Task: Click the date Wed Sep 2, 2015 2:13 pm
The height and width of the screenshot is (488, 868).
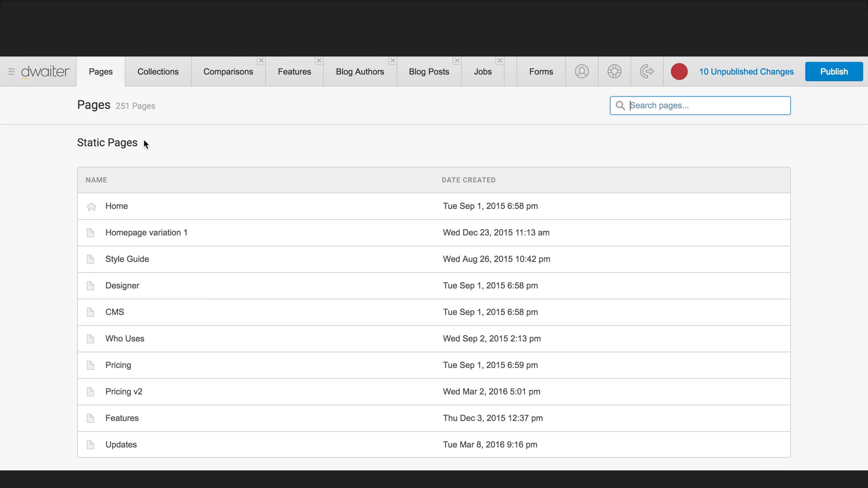Action: pyautogui.click(x=492, y=339)
